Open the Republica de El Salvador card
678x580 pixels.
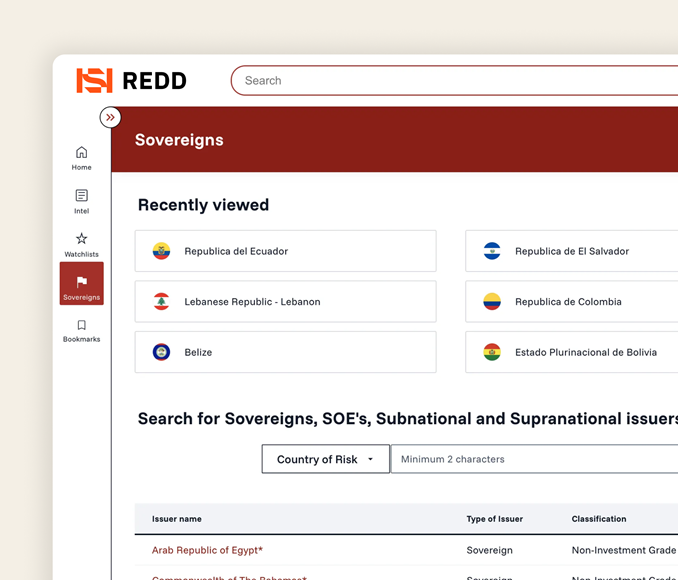[572, 251]
